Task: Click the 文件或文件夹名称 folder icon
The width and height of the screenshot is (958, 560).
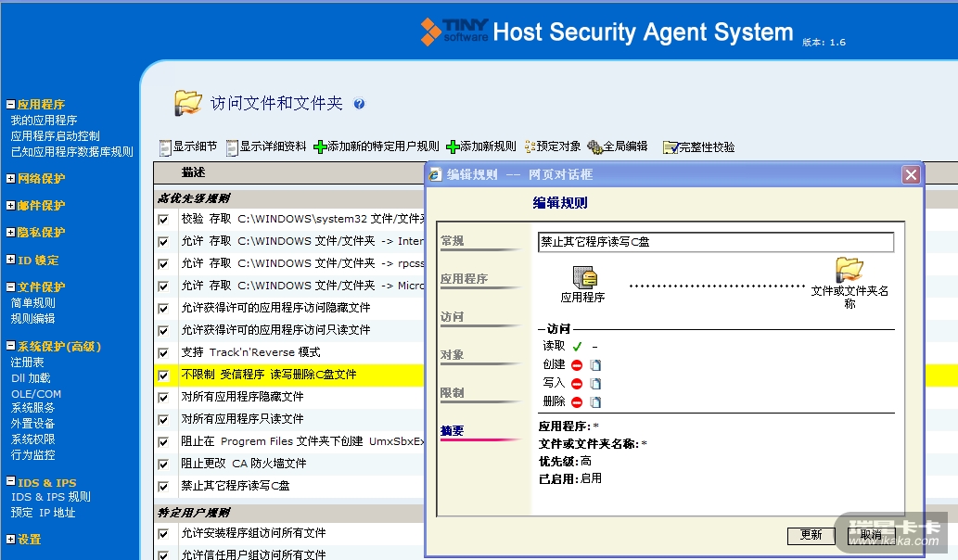Action: (x=849, y=270)
